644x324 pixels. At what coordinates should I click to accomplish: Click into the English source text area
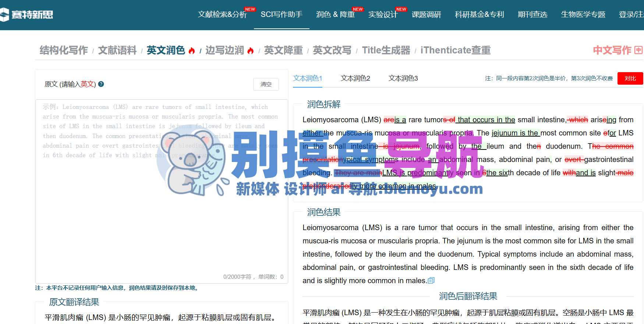click(162, 191)
